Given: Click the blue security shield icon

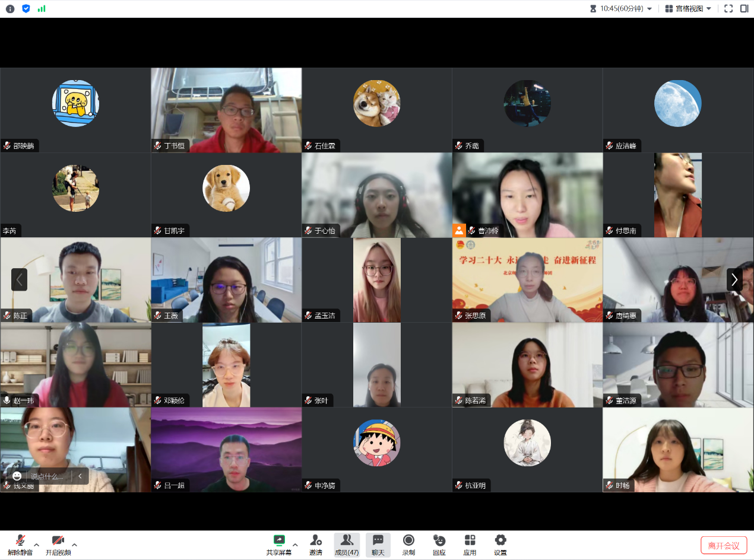Looking at the screenshot, I should pos(26,9).
